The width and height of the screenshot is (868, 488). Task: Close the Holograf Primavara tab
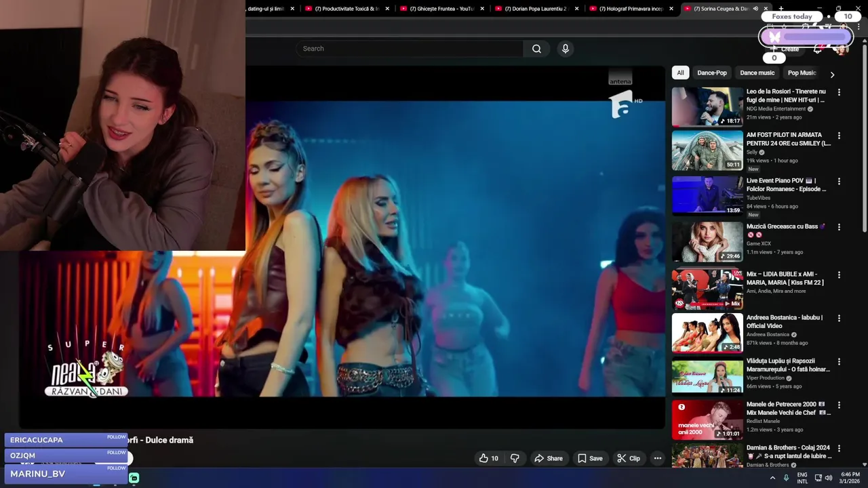click(x=671, y=9)
